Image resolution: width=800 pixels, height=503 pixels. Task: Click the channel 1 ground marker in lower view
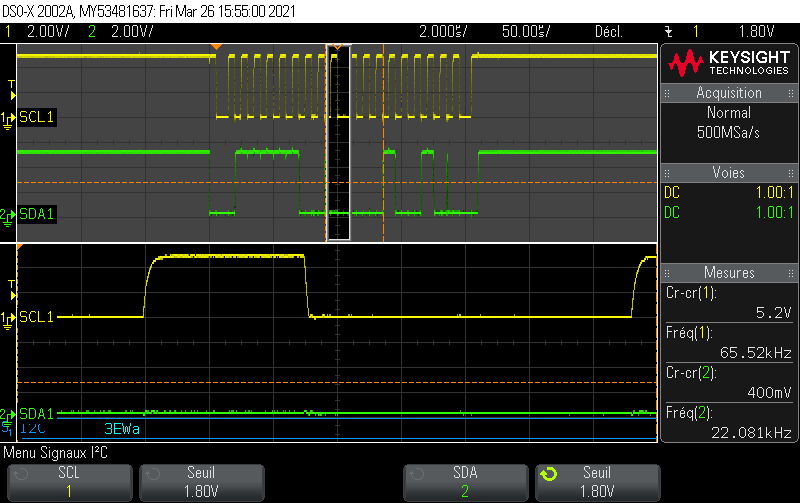click(x=11, y=317)
